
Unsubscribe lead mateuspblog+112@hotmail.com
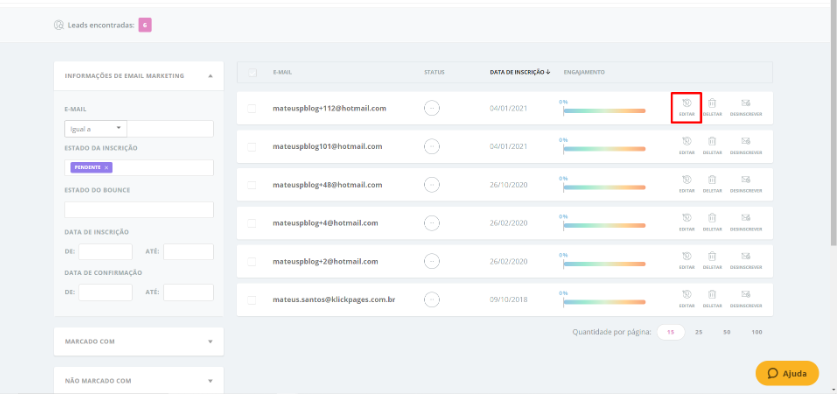(x=746, y=107)
